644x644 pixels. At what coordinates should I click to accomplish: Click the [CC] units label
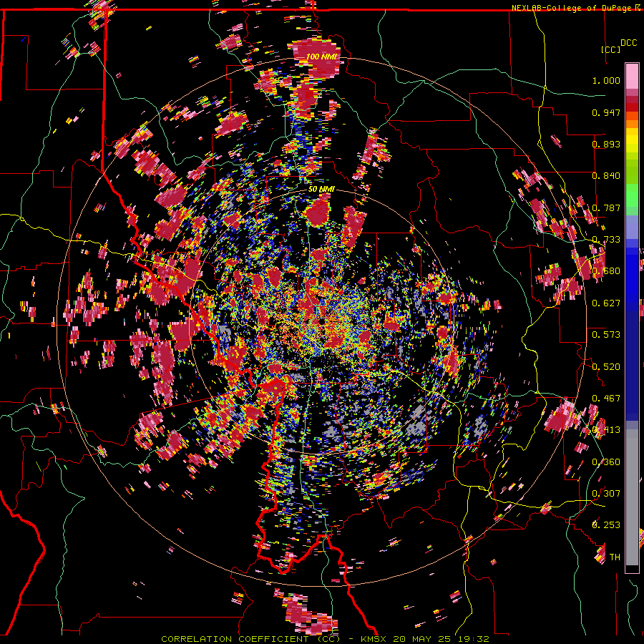tap(611, 49)
